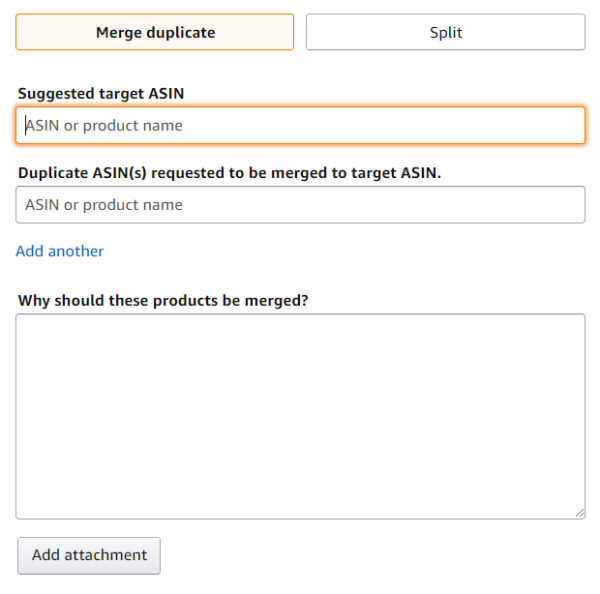Click the "Suggested target ASIN" label
The height and width of the screenshot is (594, 600).
coord(101,94)
